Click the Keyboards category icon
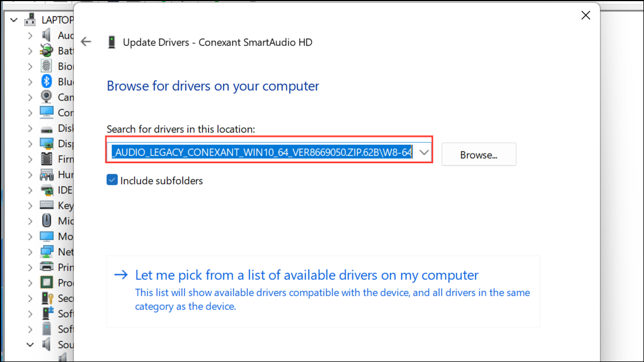 pos(46,205)
